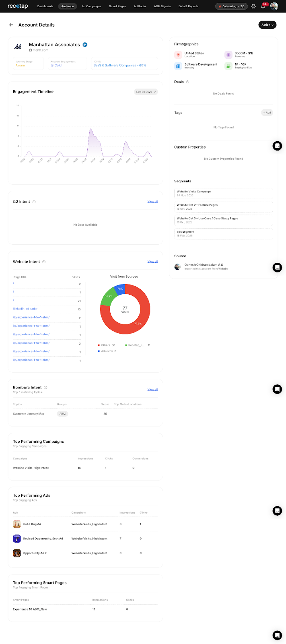Click the info icon beside Website Intent
The image size is (286, 644).
click(44, 262)
